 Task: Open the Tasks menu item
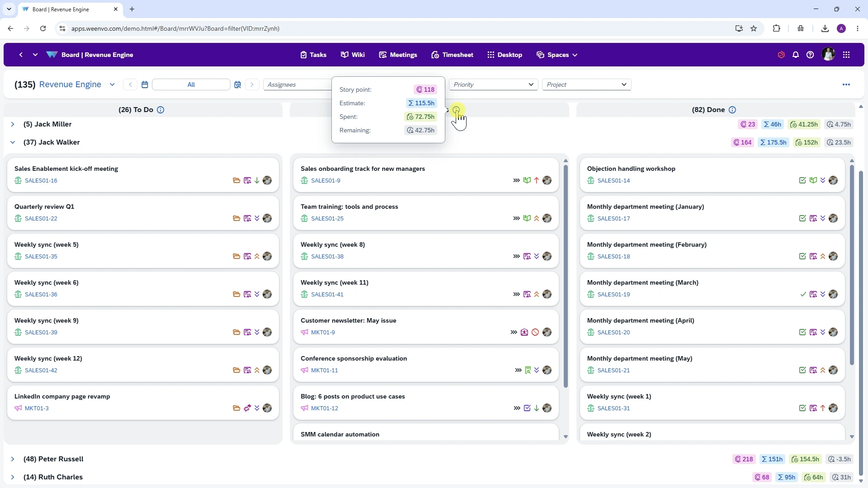[313, 55]
